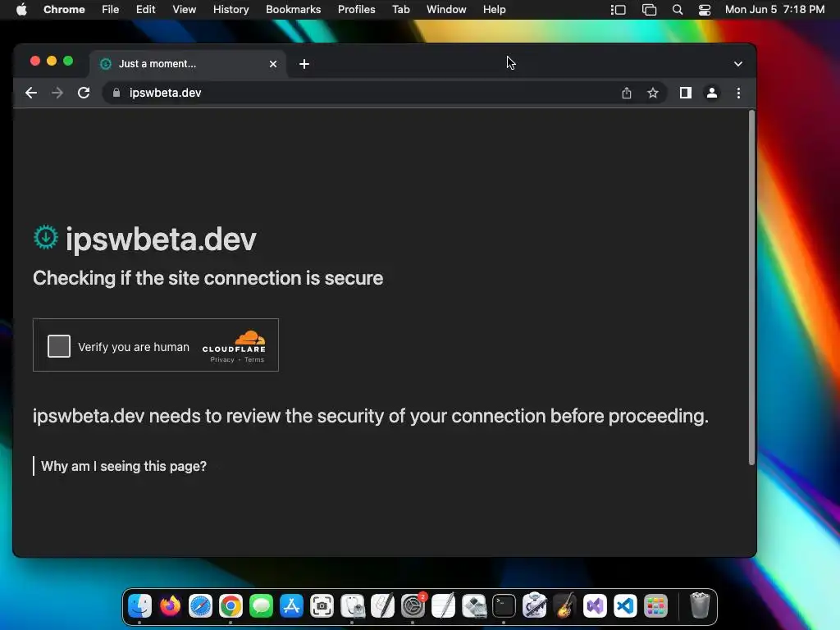Image resolution: width=840 pixels, height=630 pixels.
Task: Open Chrome profile menu
Action: click(711, 93)
